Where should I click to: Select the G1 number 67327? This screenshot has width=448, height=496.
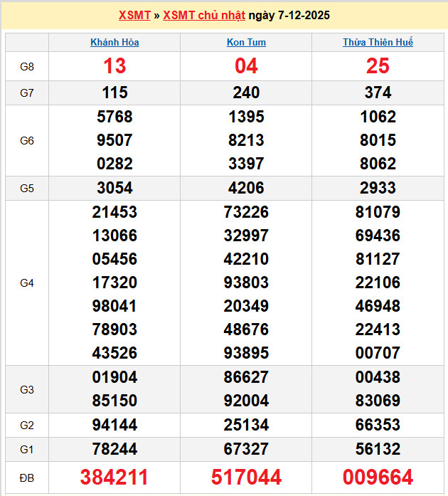coord(246,449)
